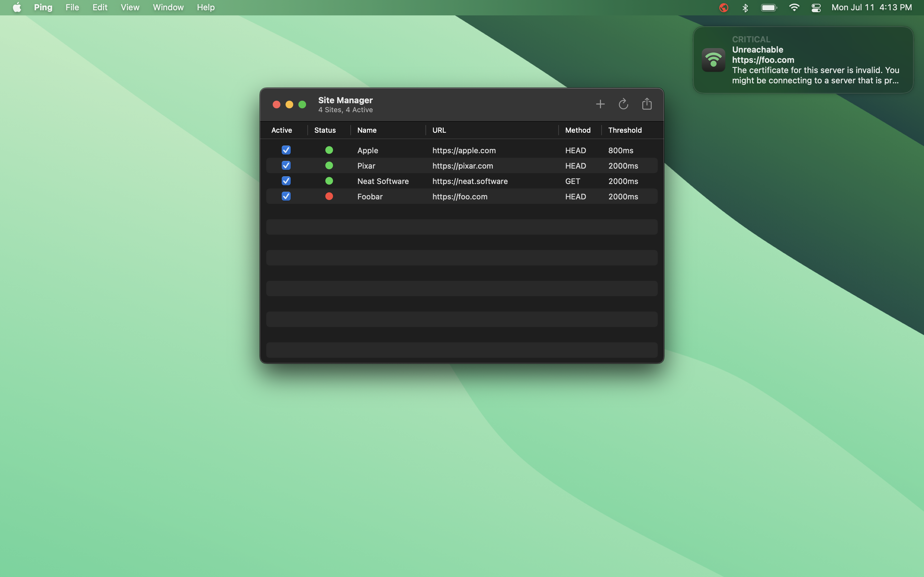The width and height of the screenshot is (924, 577).
Task: Click the plus icon to add a site
Action: pos(600,104)
